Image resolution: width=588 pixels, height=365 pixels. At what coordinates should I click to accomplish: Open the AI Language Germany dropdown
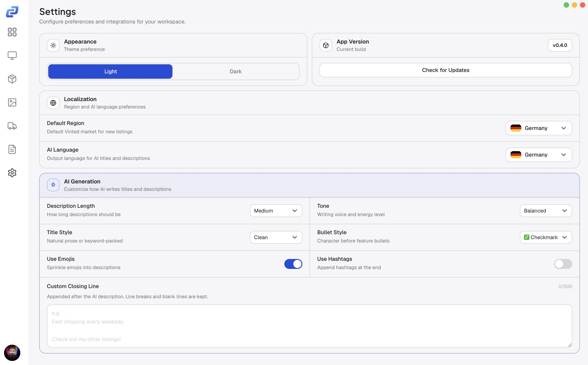[x=539, y=155]
